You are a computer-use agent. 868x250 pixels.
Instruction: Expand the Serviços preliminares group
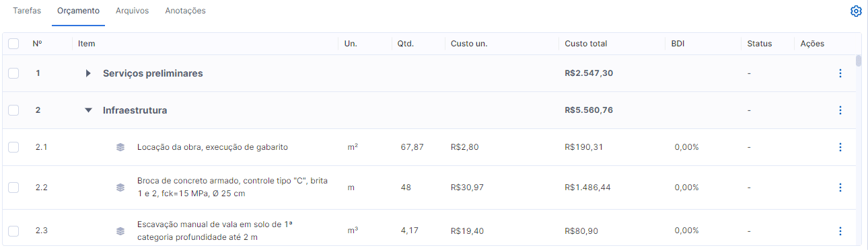88,73
